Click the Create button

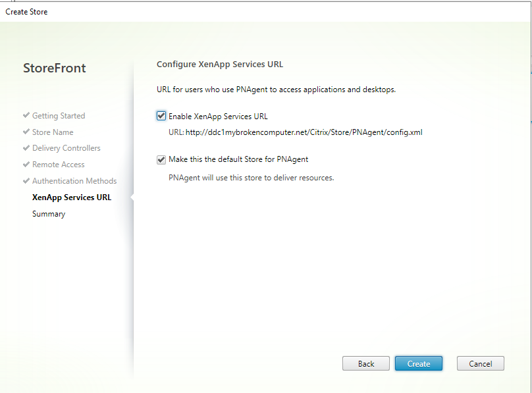(x=418, y=364)
